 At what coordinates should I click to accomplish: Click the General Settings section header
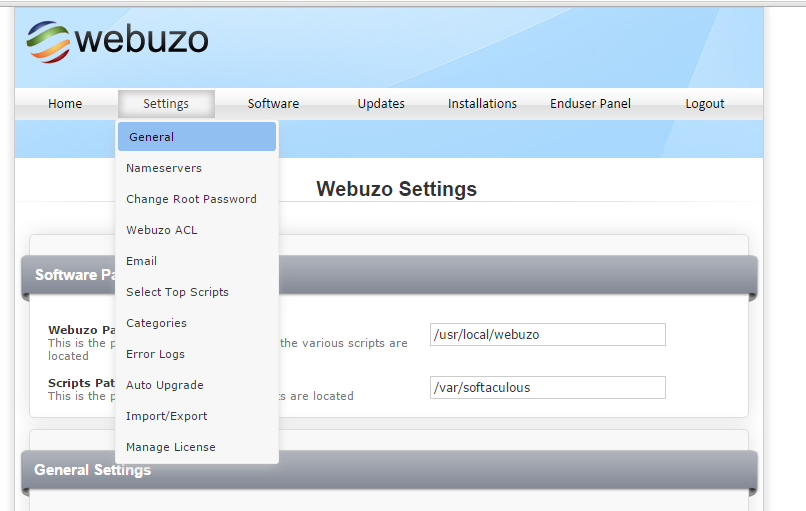tap(389, 470)
